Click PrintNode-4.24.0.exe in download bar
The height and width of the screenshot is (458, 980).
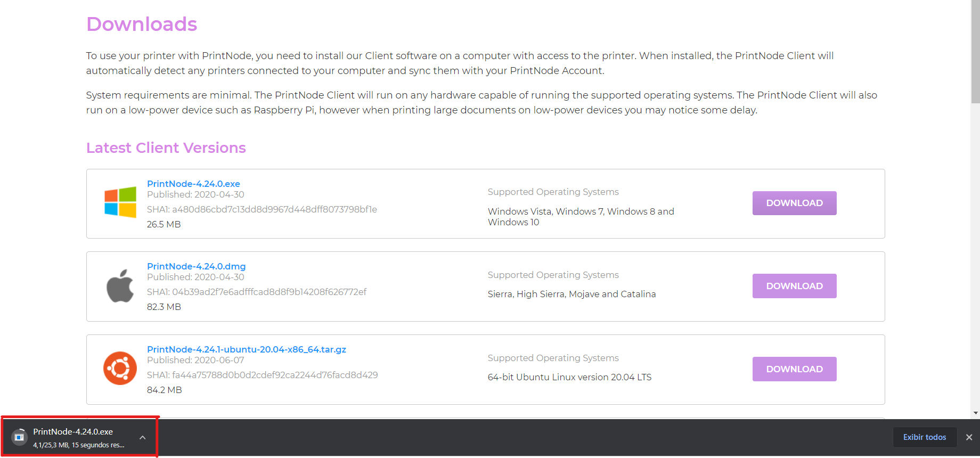[73, 432]
